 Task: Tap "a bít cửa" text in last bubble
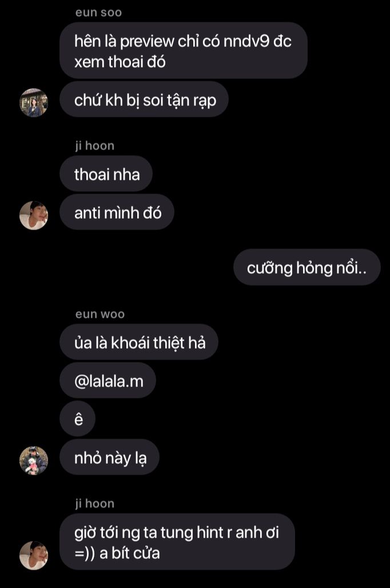130,553
